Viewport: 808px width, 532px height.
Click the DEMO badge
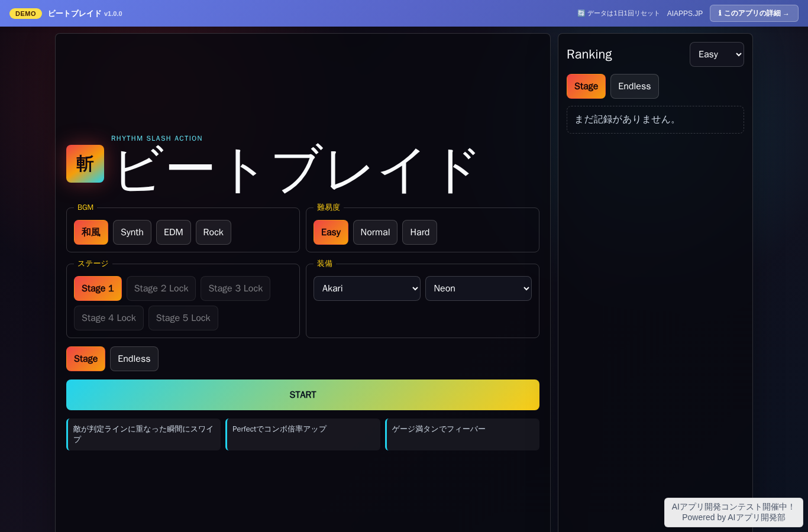(25, 14)
